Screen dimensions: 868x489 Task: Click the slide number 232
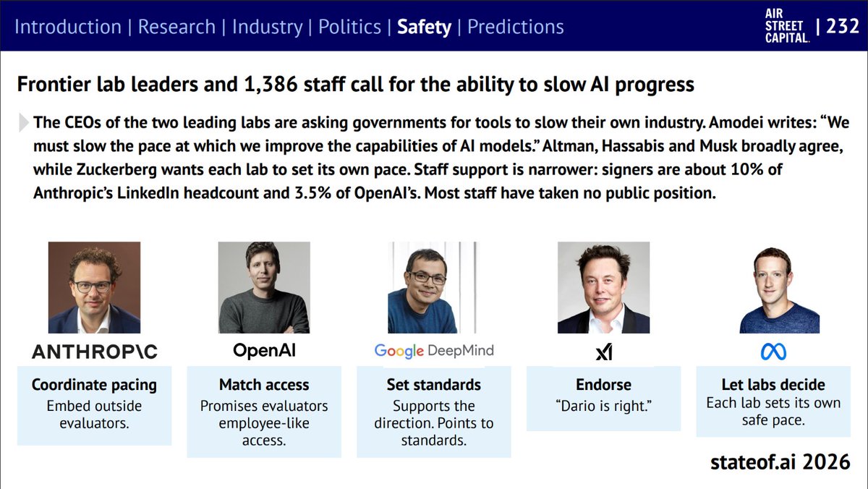pos(839,27)
